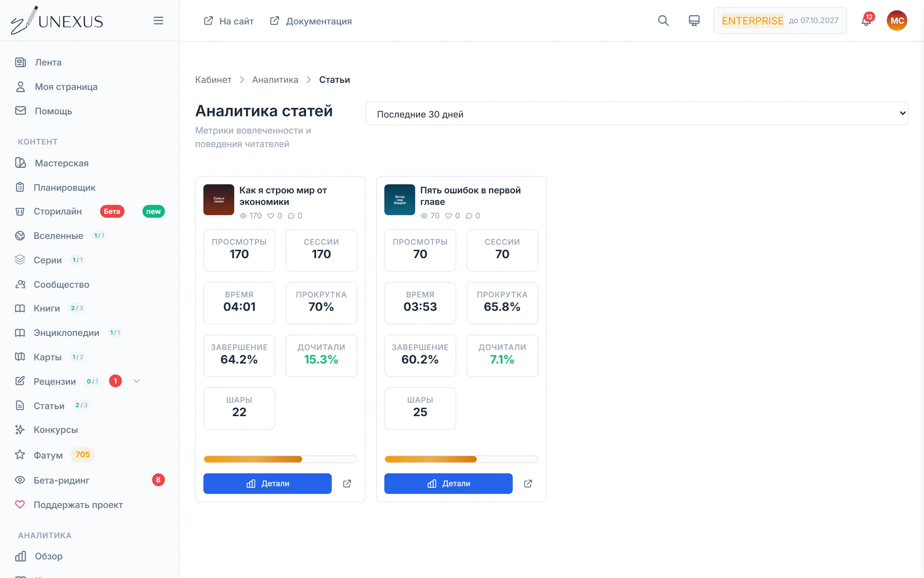The image size is (924, 578).
Task: Open Детали for Как я строю мир article
Action: [x=267, y=484]
